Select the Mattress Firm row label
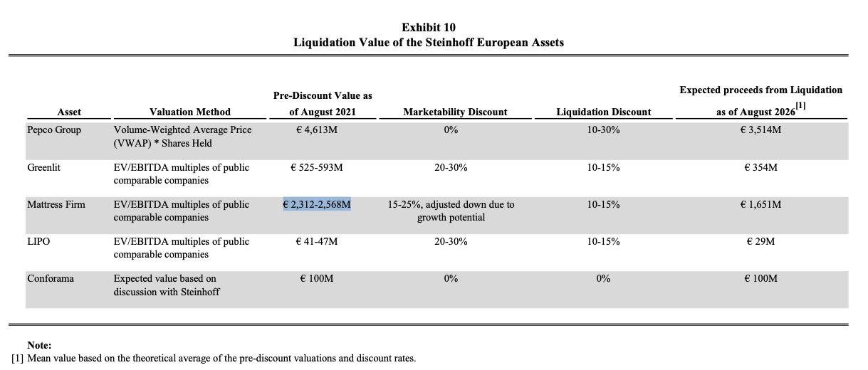 pyautogui.click(x=56, y=204)
